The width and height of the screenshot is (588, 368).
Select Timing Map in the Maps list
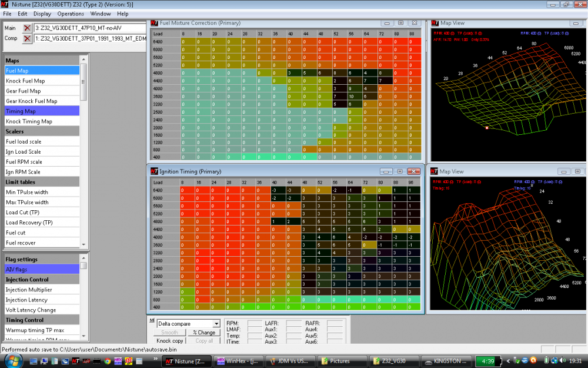[x=41, y=111]
